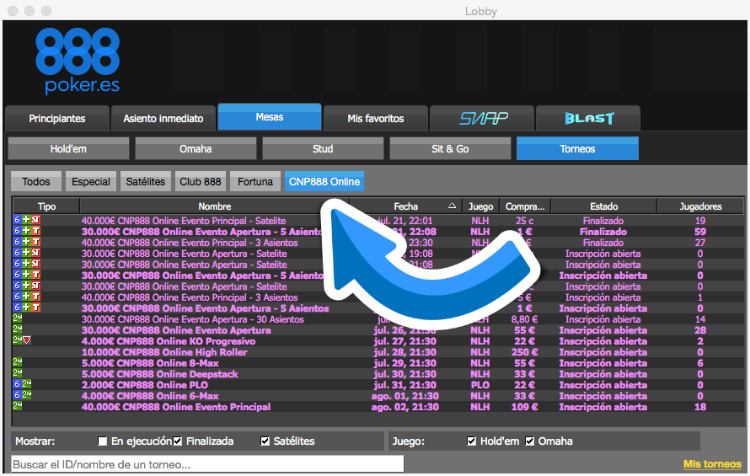Click the tournament ID/name search field
This screenshot has height=476, width=750.
point(208,464)
